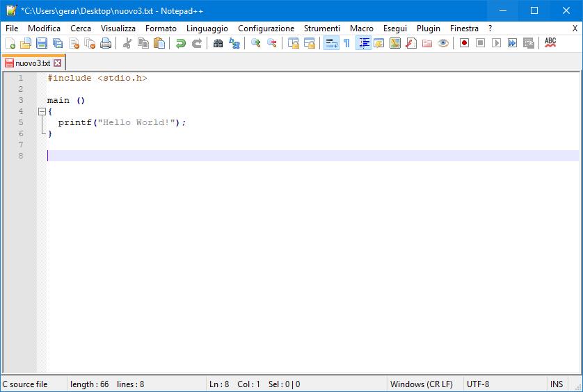The image size is (583, 392).
Task: Close all documents toolbar icon
Action: (90, 44)
